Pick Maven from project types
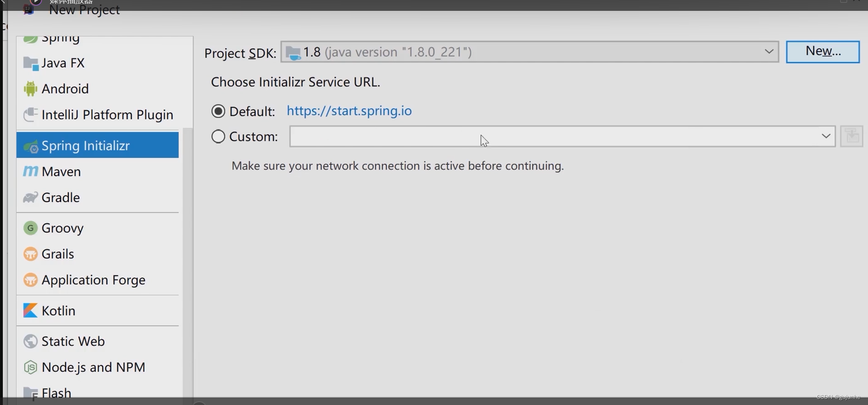The height and width of the screenshot is (405, 868). click(97, 171)
